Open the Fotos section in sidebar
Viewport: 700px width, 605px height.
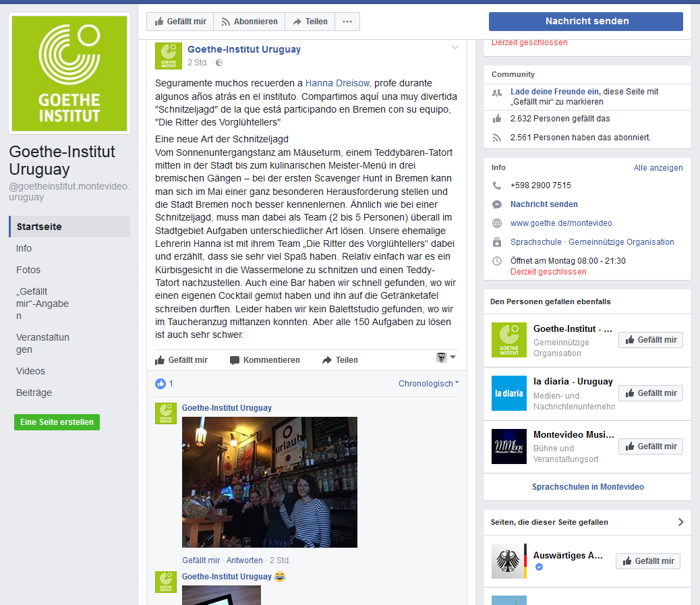[28, 270]
